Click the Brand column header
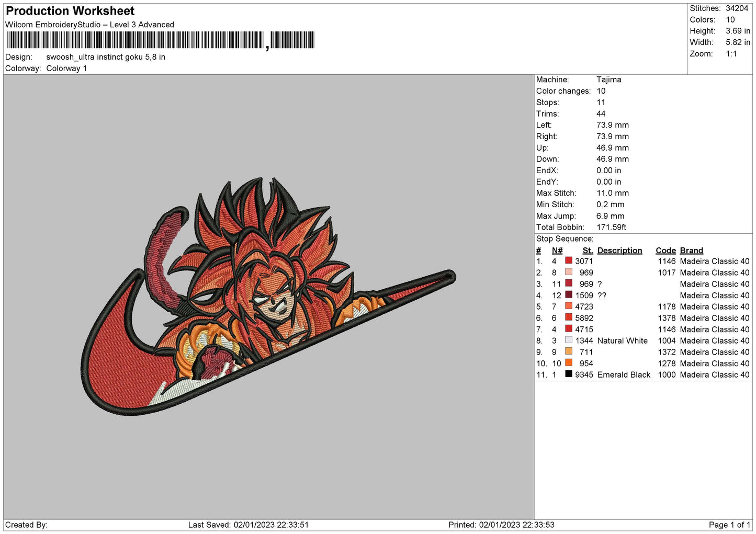 691,251
